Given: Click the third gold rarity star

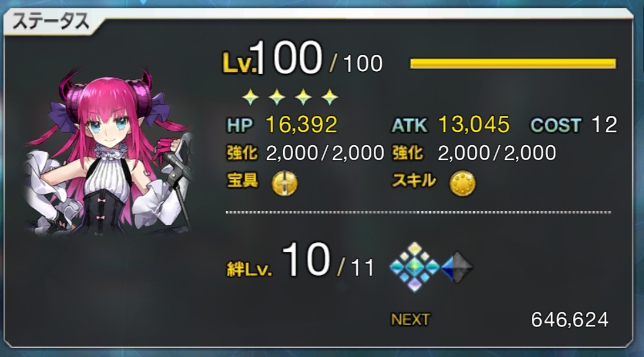Looking at the screenshot, I should pos(303,97).
